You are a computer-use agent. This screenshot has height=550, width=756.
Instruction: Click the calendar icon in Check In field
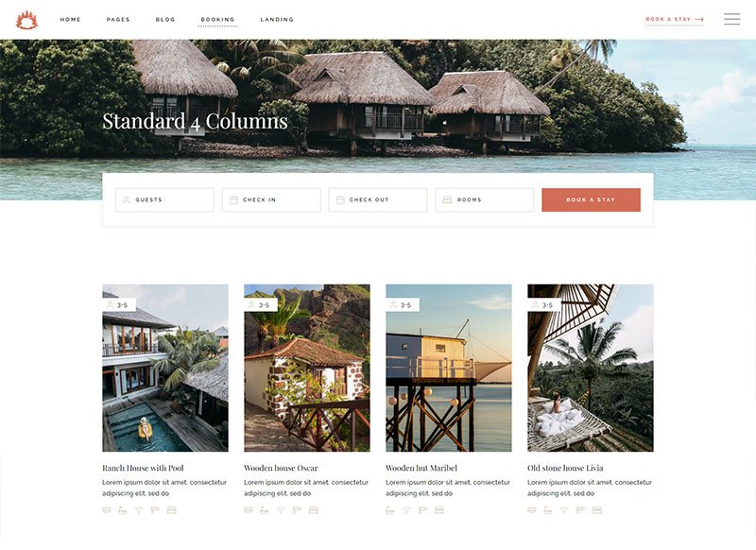pyautogui.click(x=233, y=199)
